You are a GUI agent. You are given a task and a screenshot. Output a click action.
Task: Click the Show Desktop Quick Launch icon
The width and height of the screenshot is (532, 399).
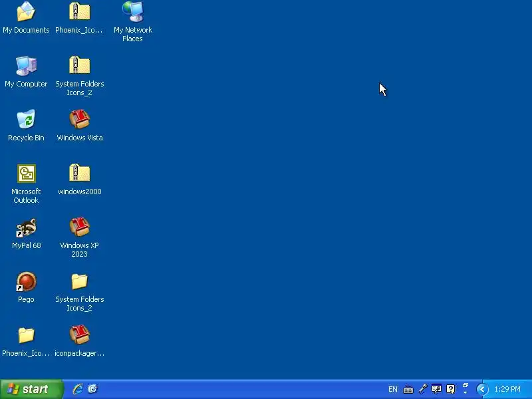coord(92,389)
